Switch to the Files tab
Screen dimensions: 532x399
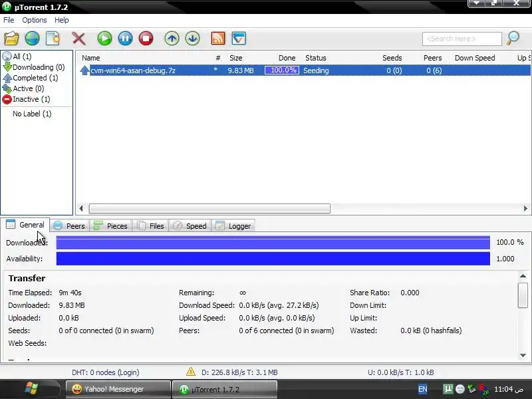tap(150, 226)
